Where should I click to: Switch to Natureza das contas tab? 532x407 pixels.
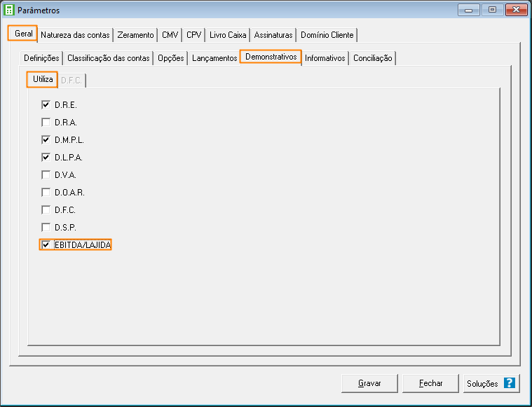tap(75, 35)
